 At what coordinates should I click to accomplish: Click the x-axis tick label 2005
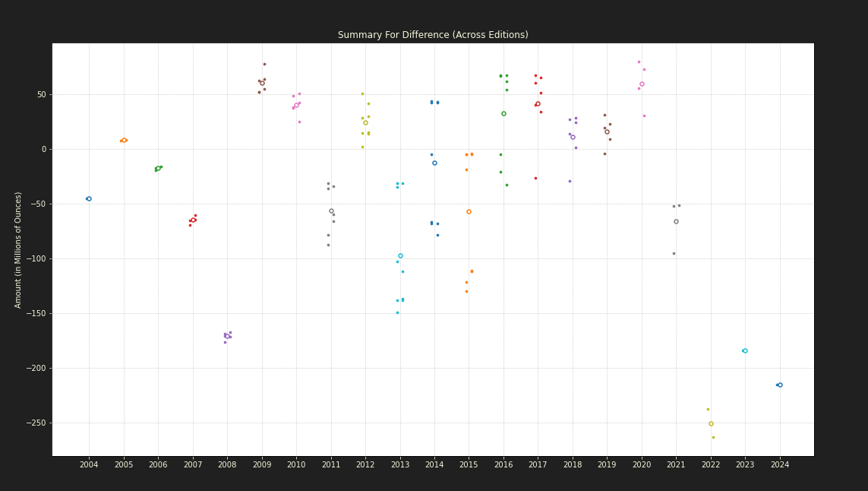coord(124,464)
